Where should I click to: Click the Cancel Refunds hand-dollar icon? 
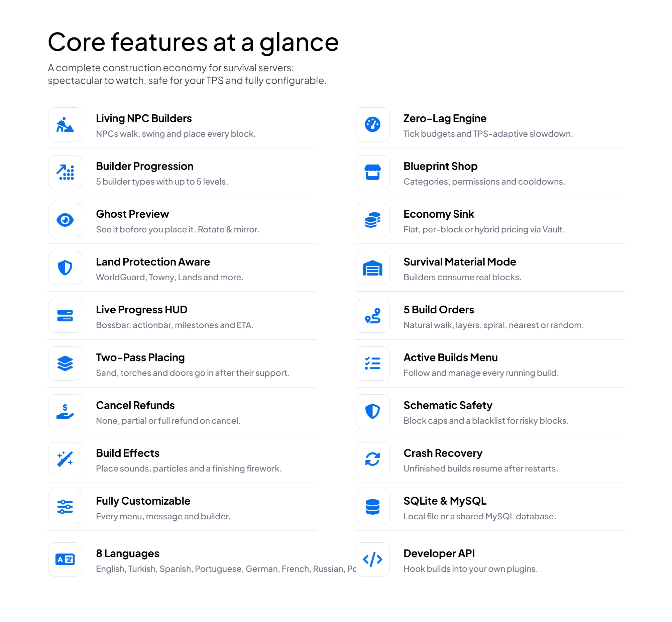pyautogui.click(x=65, y=411)
